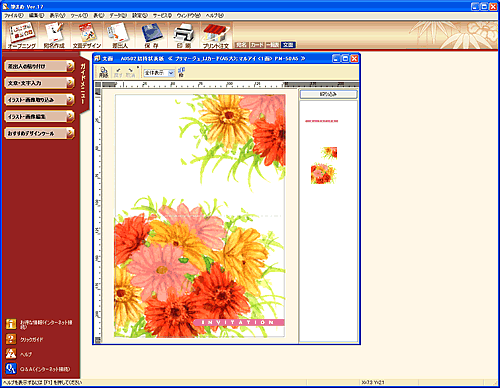Click the イラスト・画像編集 guide button
Image resolution: width=500 pixels, height=388 pixels.
39,117
